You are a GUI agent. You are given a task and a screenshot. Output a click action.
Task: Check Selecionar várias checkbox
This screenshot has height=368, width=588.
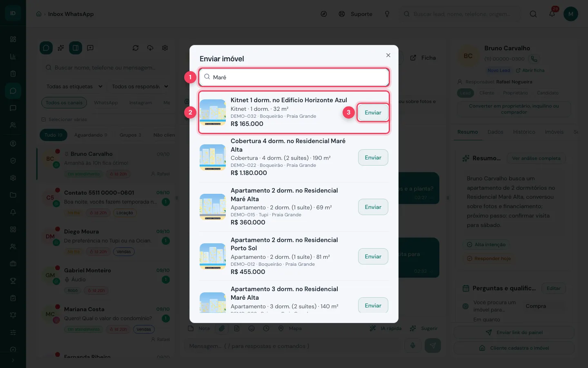pyautogui.click(x=44, y=119)
